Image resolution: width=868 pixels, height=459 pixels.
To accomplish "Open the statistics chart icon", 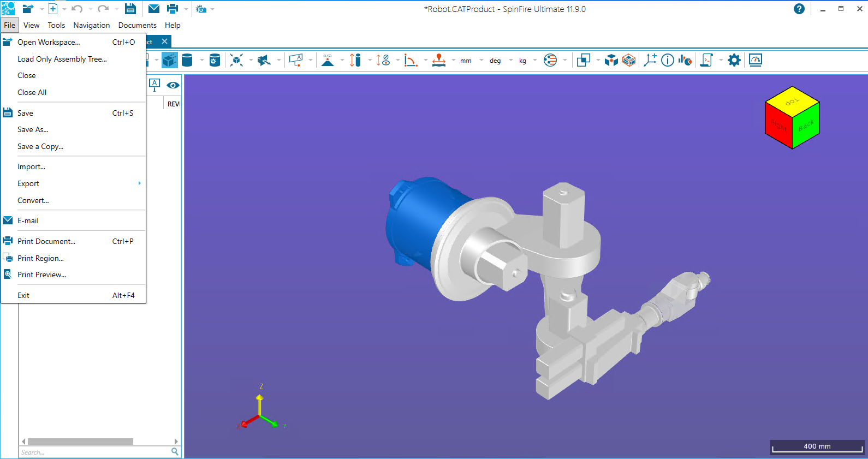I will click(x=685, y=60).
